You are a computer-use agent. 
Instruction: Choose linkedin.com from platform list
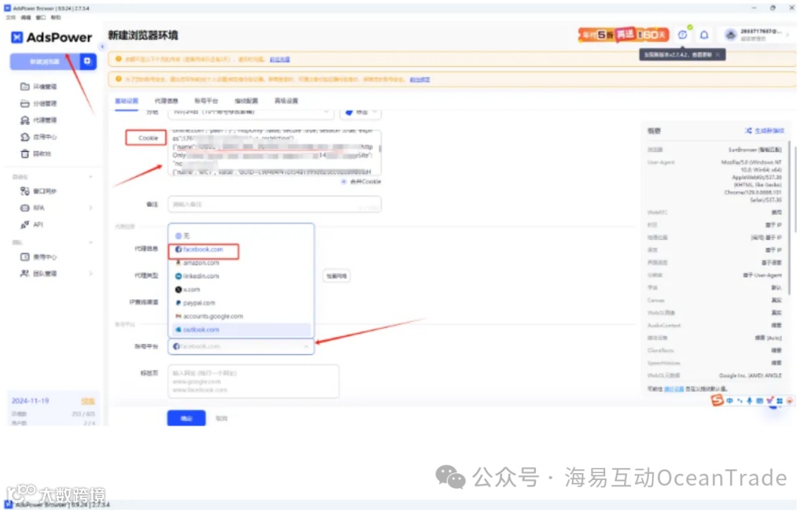click(241, 276)
